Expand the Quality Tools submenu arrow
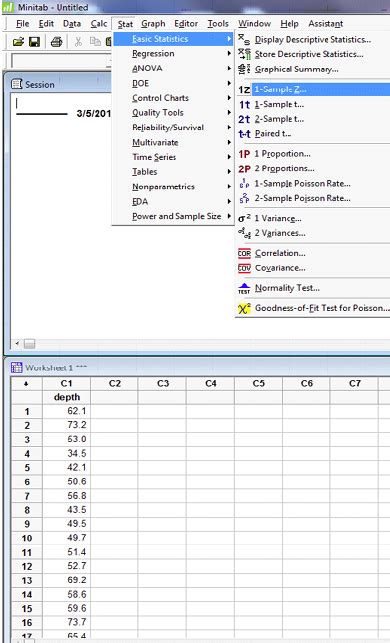Image resolution: width=390 pixels, height=643 pixels. pos(229,112)
